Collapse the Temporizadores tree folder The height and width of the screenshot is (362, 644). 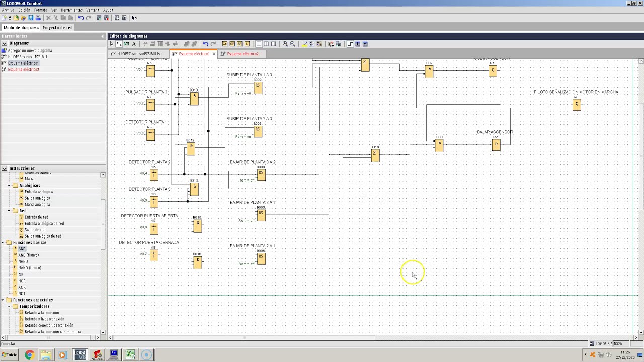click(x=9, y=306)
